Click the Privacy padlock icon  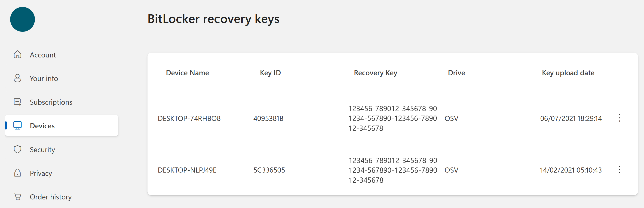(18, 173)
